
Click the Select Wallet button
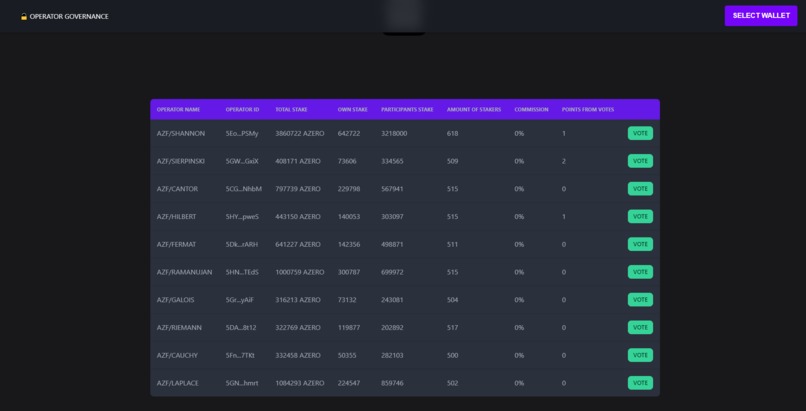[x=761, y=15]
